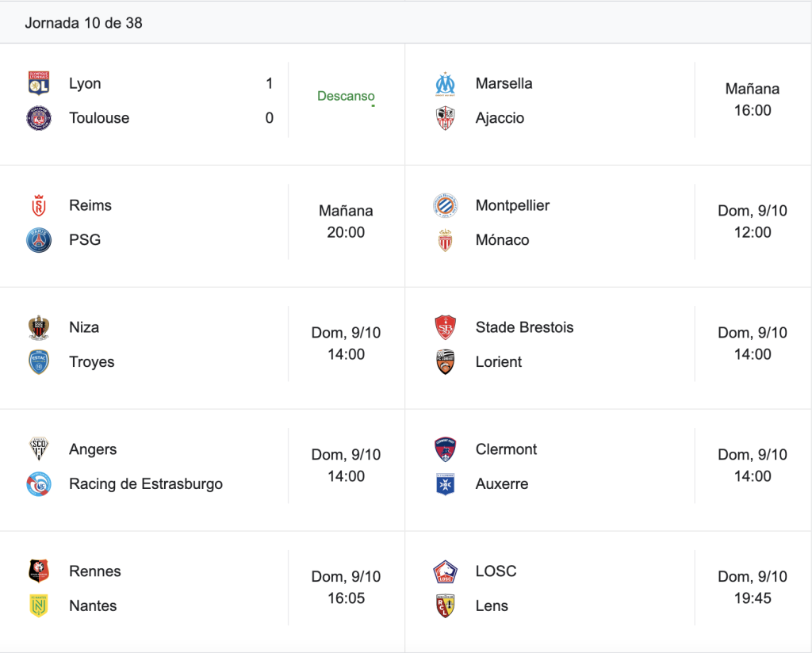
Task: Open the Reims team name
Action: coord(90,205)
